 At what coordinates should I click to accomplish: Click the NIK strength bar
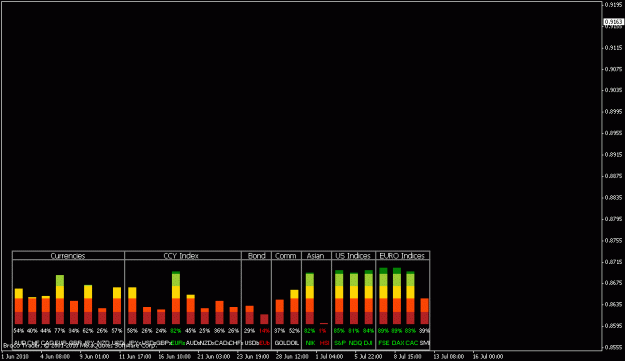point(310,298)
